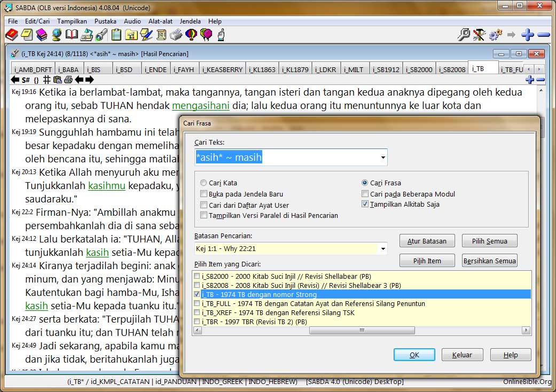The image size is (556, 392).
Task: Click the large blue plus in main toolbar
Action: point(528,35)
